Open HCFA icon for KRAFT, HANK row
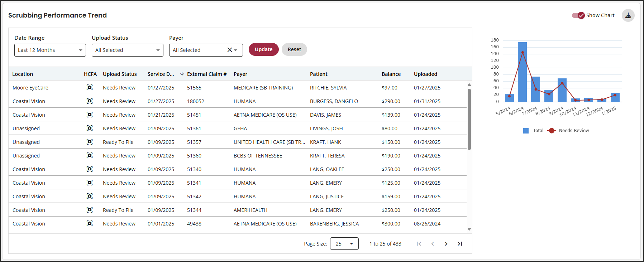Screen dimensions: 644x262 (90, 142)
